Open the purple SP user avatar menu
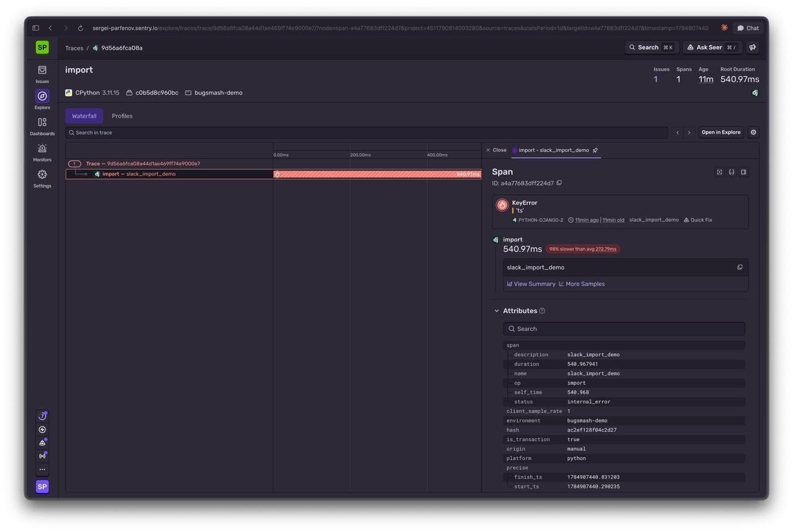The height and width of the screenshot is (532, 793). [42, 487]
